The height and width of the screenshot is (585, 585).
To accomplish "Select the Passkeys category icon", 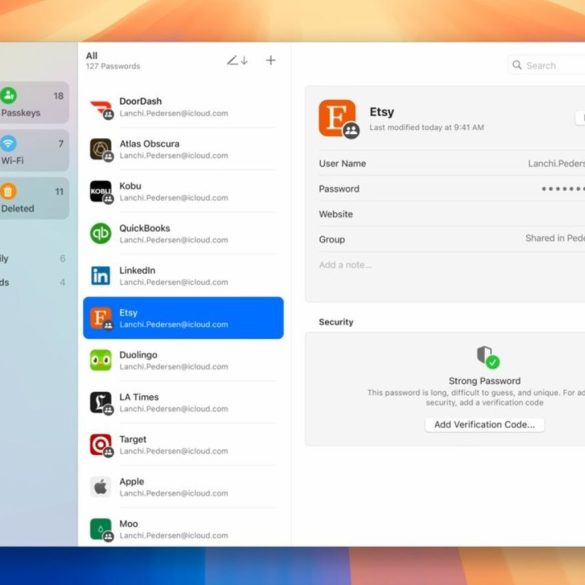I will click(x=9, y=96).
